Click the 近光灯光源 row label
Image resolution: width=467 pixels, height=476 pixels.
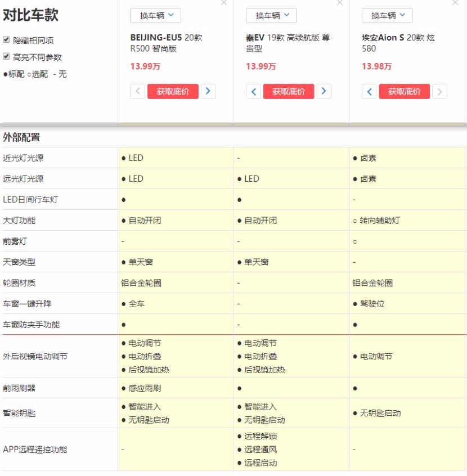tap(23, 158)
